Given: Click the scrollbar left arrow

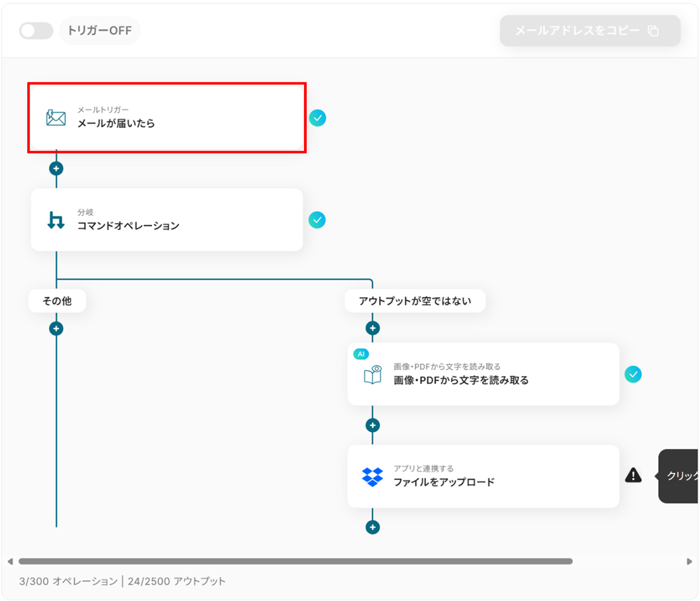Looking at the screenshot, I should 10,562.
